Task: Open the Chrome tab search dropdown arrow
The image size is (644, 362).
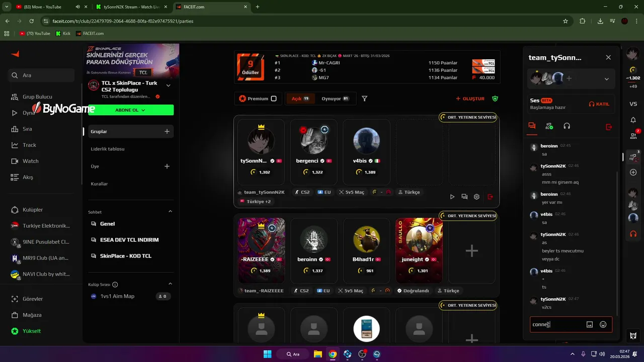Action: [x=7, y=7]
